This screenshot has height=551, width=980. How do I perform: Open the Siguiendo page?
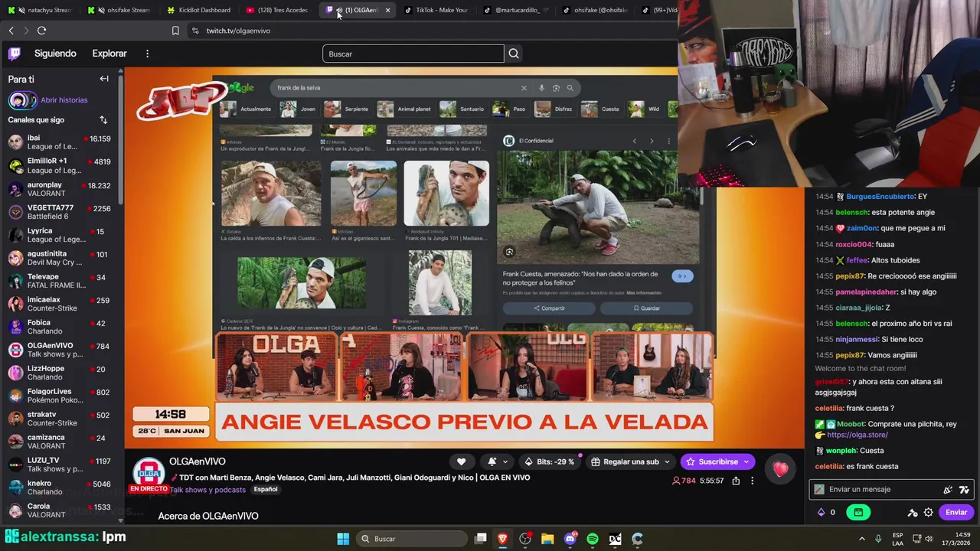point(55,54)
